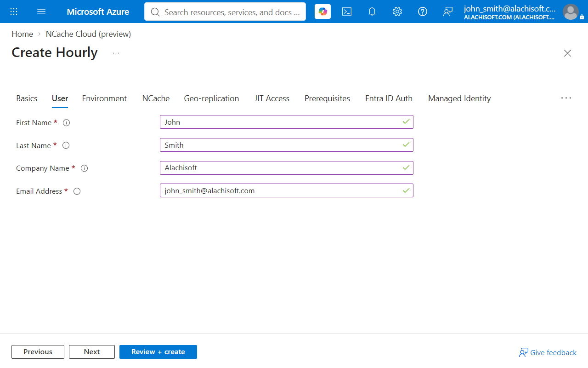Open the notifications bell

pyautogui.click(x=372, y=11)
